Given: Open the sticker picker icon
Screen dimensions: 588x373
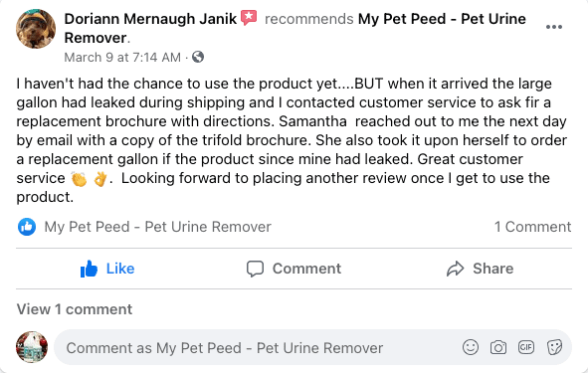Looking at the screenshot, I should point(554,347).
